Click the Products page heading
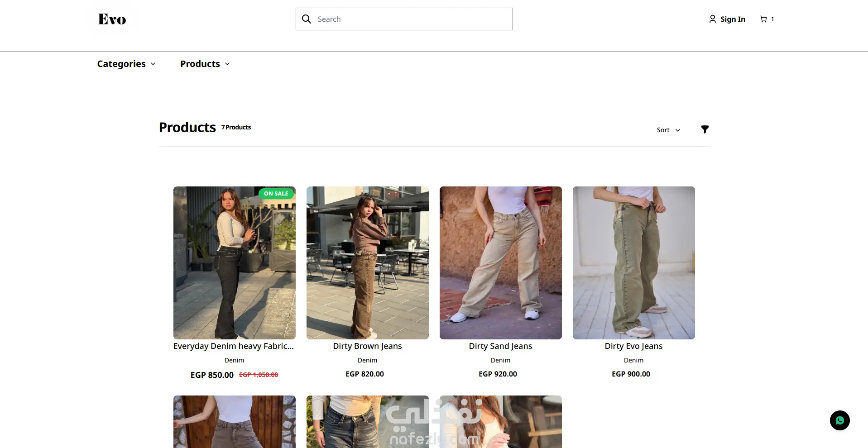The image size is (868, 448). pyautogui.click(x=187, y=128)
